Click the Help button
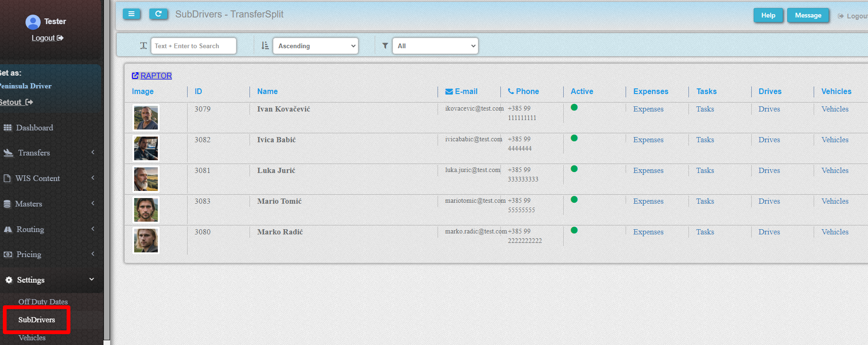The width and height of the screenshot is (868, 345). tap(768, 15)
